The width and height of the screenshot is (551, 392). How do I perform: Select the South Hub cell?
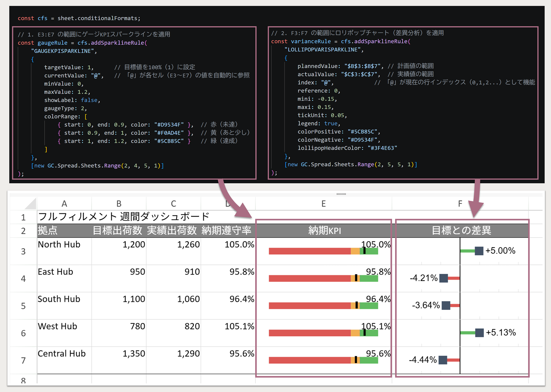click(64, 306)
